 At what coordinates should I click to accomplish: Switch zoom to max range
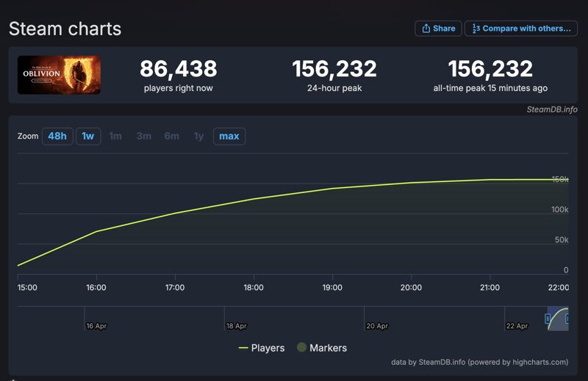click(229, 136)
